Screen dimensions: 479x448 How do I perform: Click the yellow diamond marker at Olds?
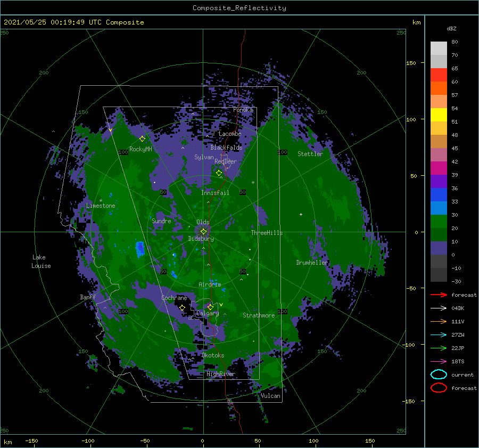[203, 232]
